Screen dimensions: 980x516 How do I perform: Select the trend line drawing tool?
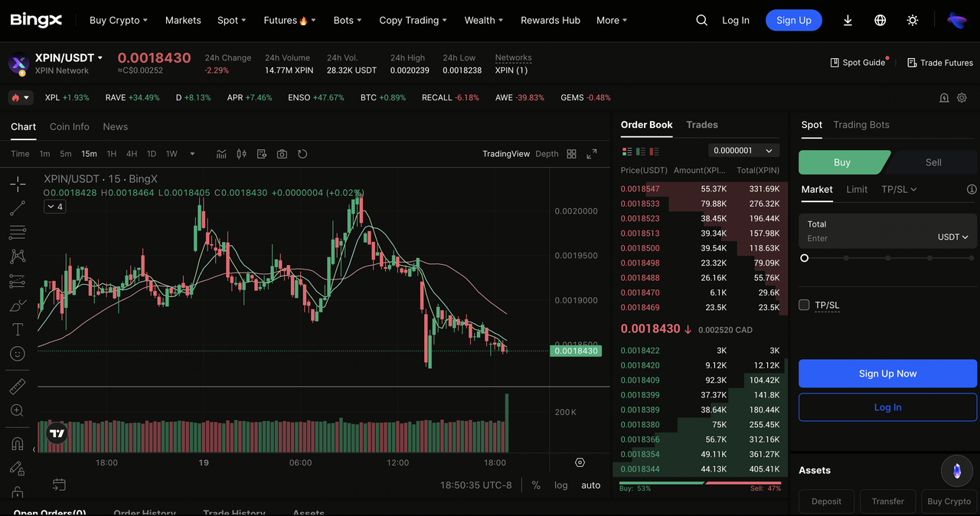pos(18,207)
